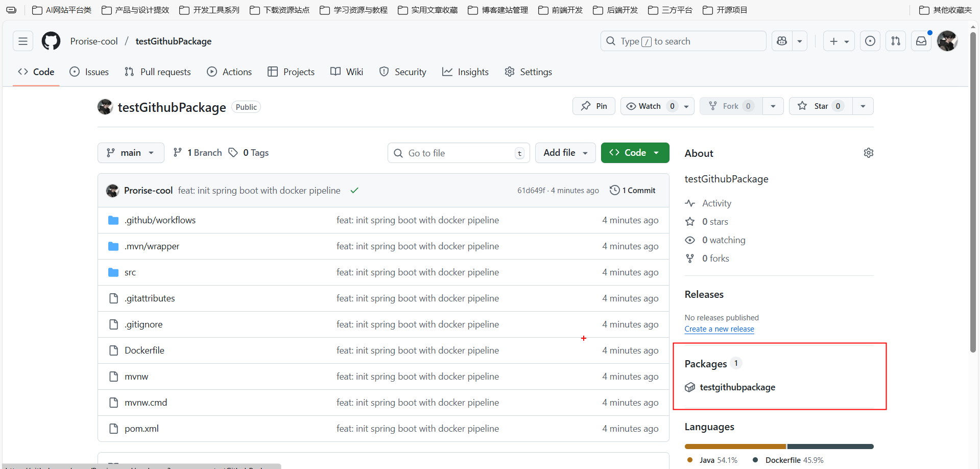Expand the main branch selector
Image resolution: width=980 pixels, height=469 pixels.
tap(131, 153)
